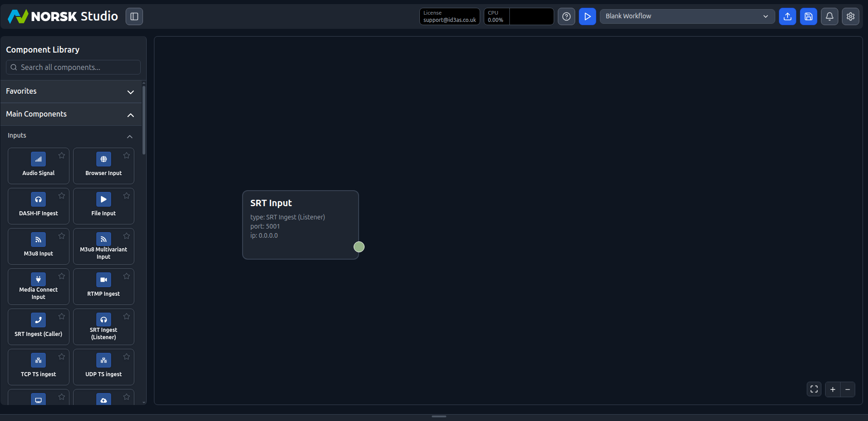Select the DASH-IF Ingest component icon
The image size is (868, 421).
pyautogui.click(x=38, y=199)
